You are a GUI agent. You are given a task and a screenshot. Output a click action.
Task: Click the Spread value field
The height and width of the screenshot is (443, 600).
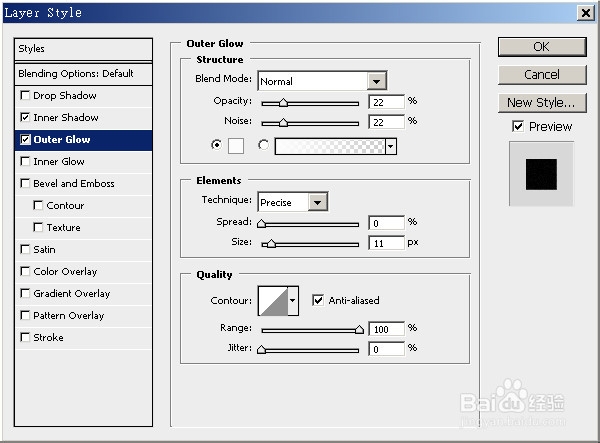tap(386, 223)
